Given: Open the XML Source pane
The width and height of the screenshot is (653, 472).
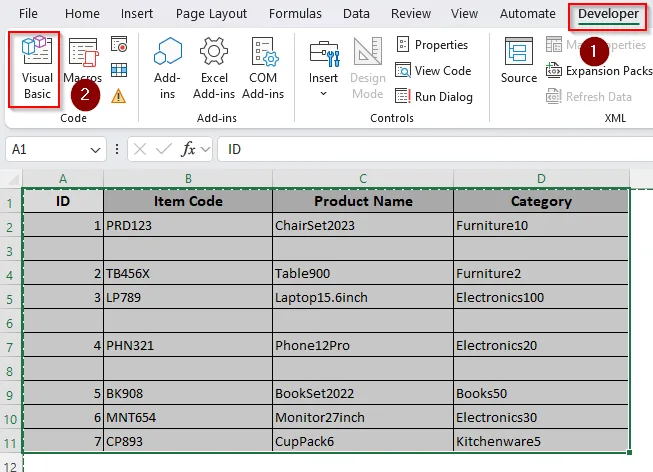Looking at the screenshot, I should 518,61.
